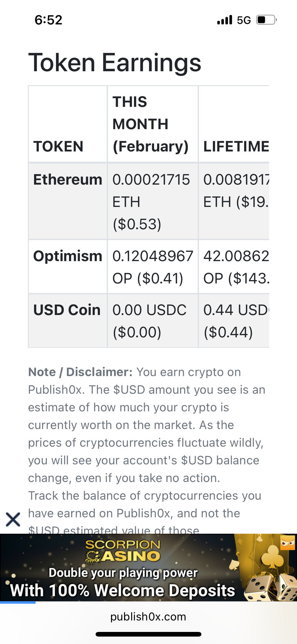Screen dimensions: 297x644
Task: Select the LIFETIME column header
Action: tap(236, 146)
